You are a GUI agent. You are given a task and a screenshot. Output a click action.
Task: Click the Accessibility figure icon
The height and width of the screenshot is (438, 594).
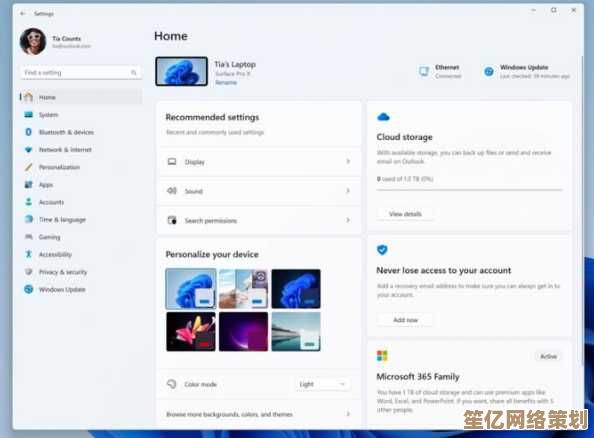pos(28,254)
